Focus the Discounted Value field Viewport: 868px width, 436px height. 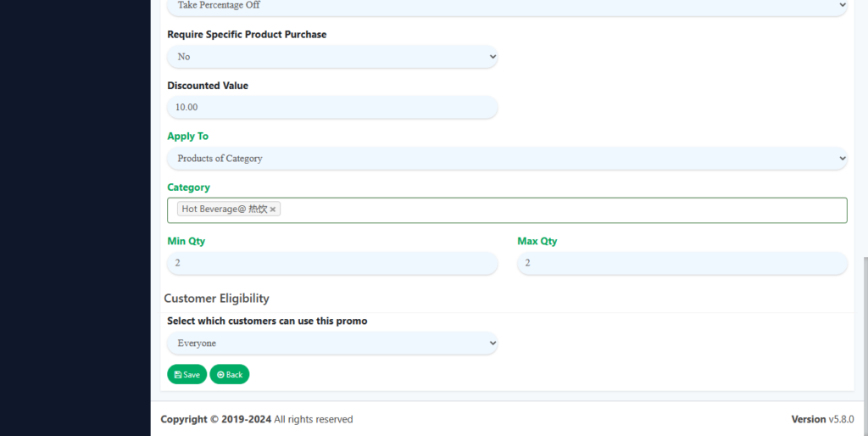point(331,108)
